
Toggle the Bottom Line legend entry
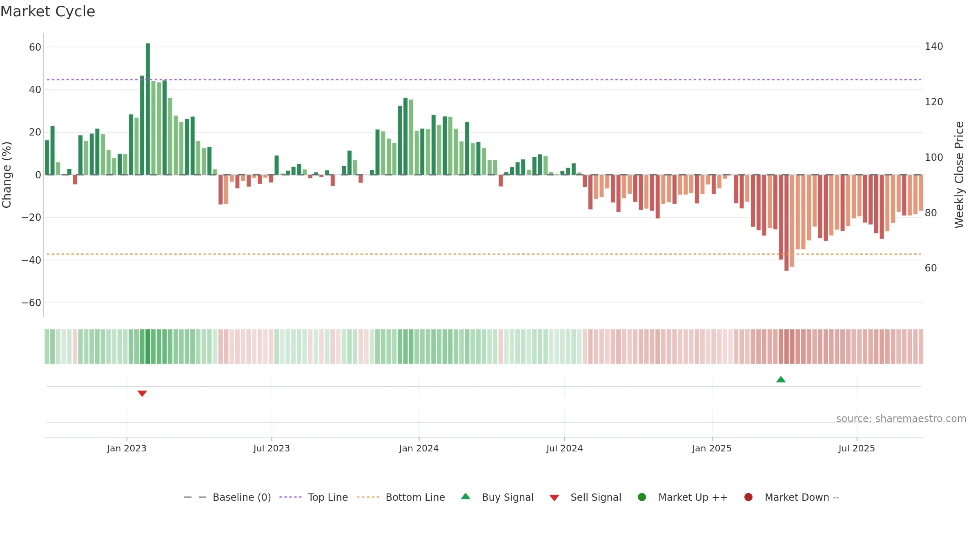[401, 497]
